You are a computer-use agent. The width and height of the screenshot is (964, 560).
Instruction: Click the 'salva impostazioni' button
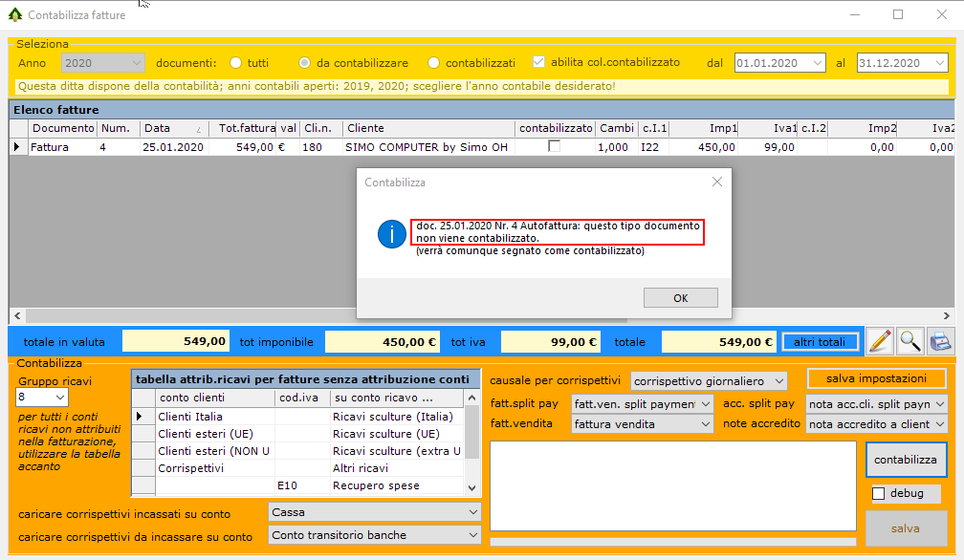pyautogui.click(x=876, y=378)
